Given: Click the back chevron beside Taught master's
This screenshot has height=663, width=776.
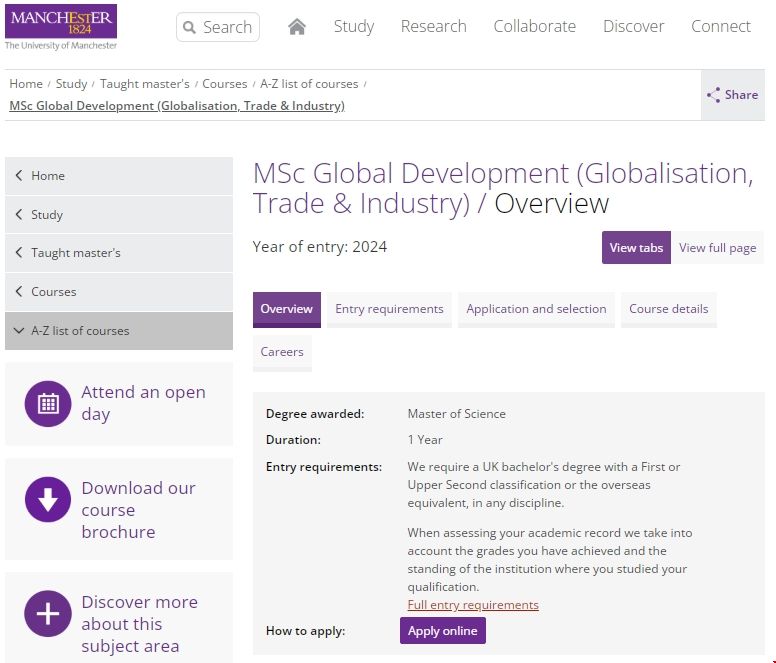Looking at the screenshot, I should 19,253.
